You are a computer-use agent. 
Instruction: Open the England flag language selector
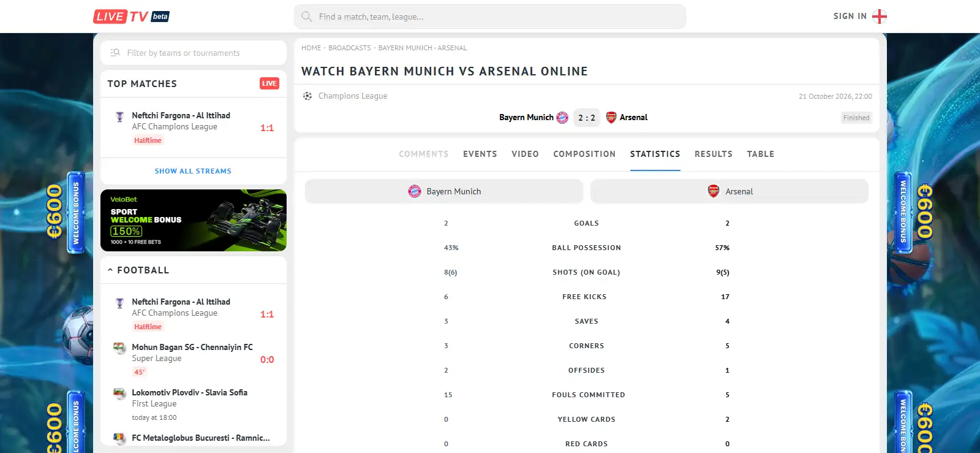[x=880, y=17]
